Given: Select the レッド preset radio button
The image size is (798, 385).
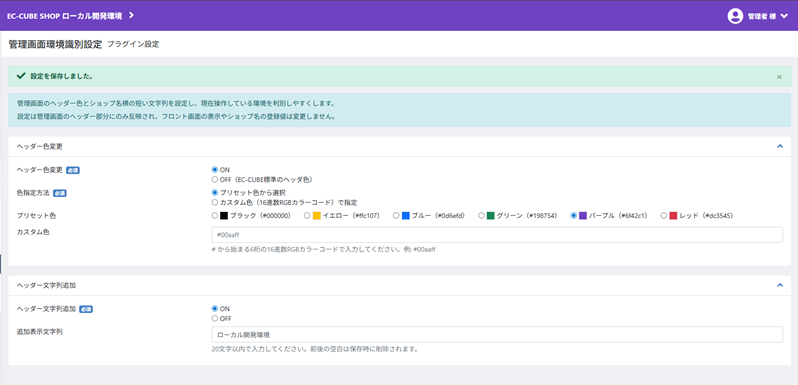Looking at the screenshot, I should [x=663, y=216].
